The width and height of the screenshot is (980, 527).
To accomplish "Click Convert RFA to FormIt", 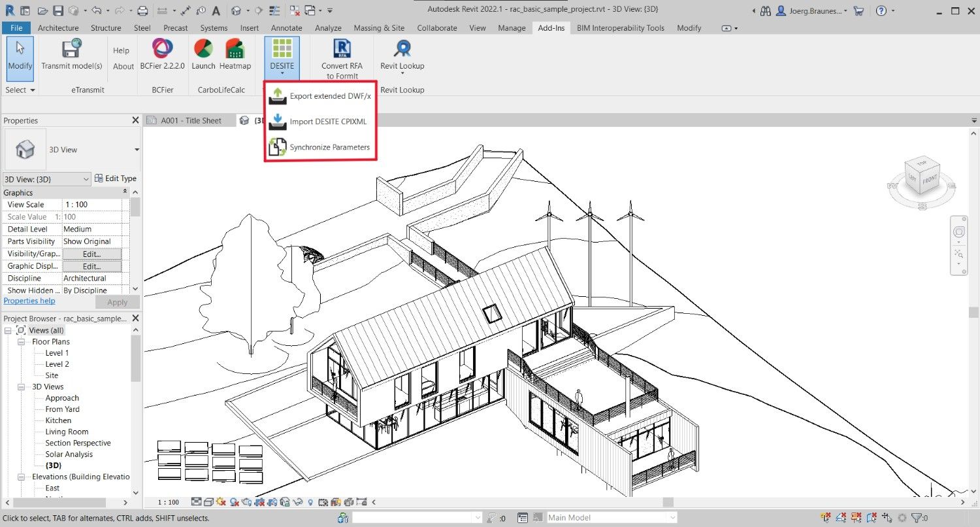I will pos(342,56).
